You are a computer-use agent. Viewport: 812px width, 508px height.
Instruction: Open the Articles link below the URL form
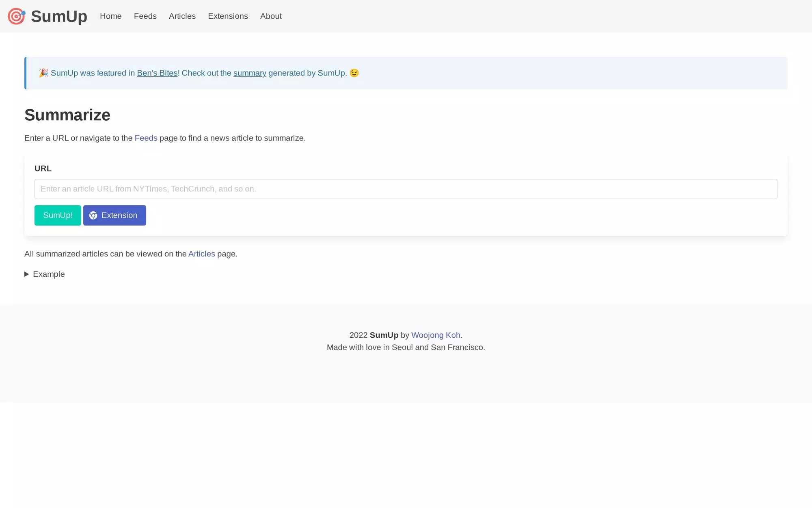201,254
